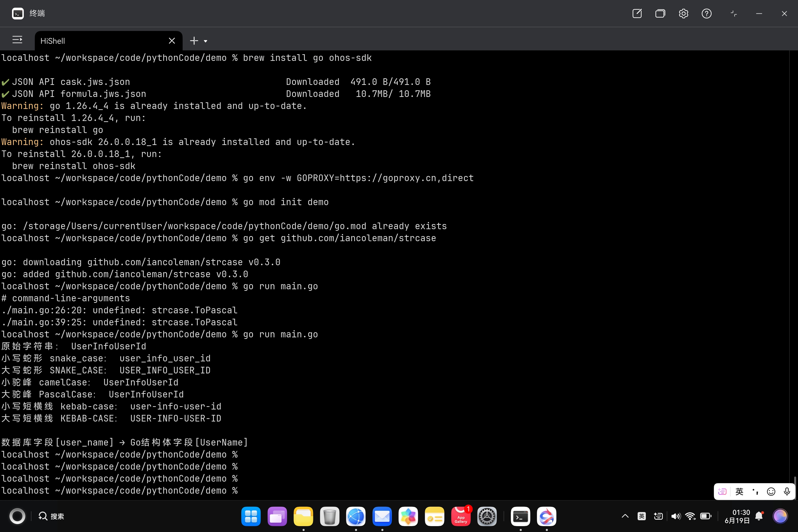Image resolution: width=798 pixels, height=532 pixels.
Task: Open volume control in system tray
Action: [x=676, y=516]
